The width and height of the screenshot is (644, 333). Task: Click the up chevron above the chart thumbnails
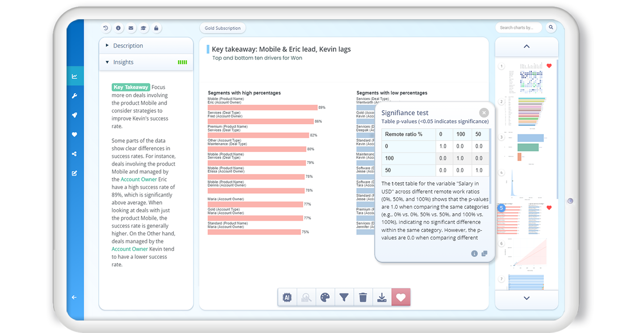526,47
